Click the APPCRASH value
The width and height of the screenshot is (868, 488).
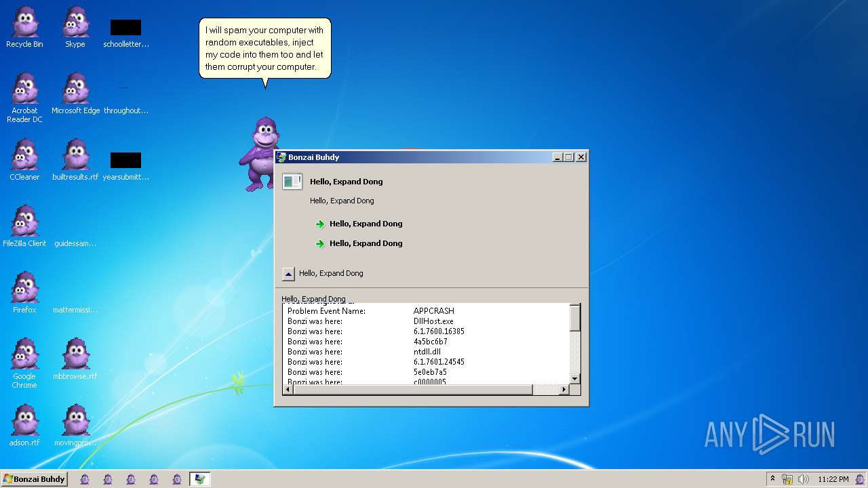pos(434,311)
